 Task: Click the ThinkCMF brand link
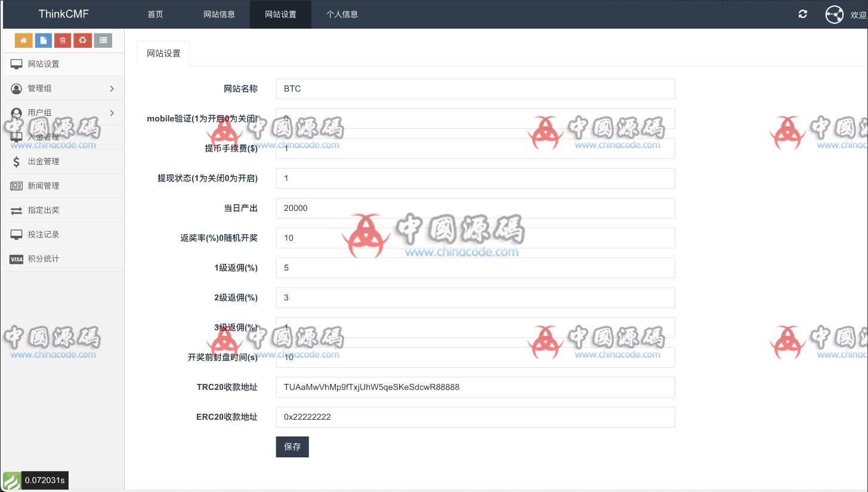coord(63,14)
